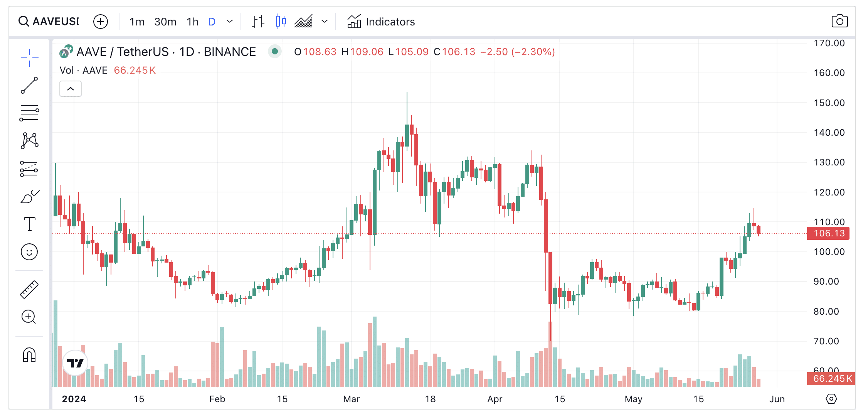Click the May date axis label
This screenshot has height=418, width=868.
[634, 399]
